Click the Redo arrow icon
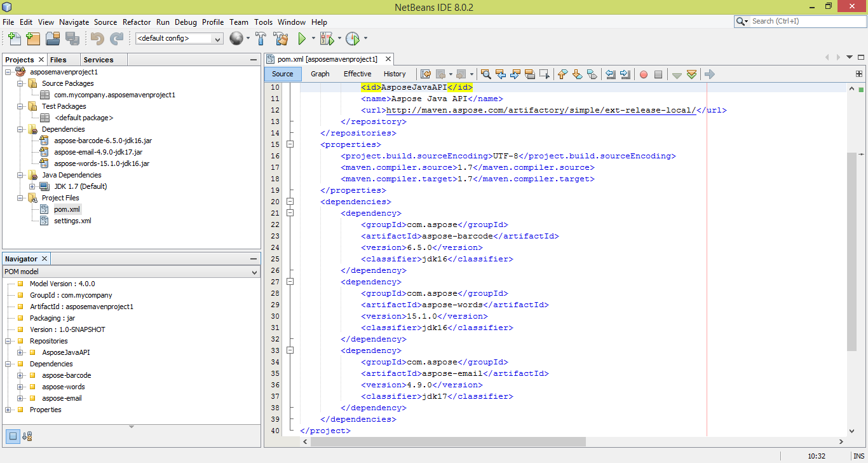 [116, 39]
